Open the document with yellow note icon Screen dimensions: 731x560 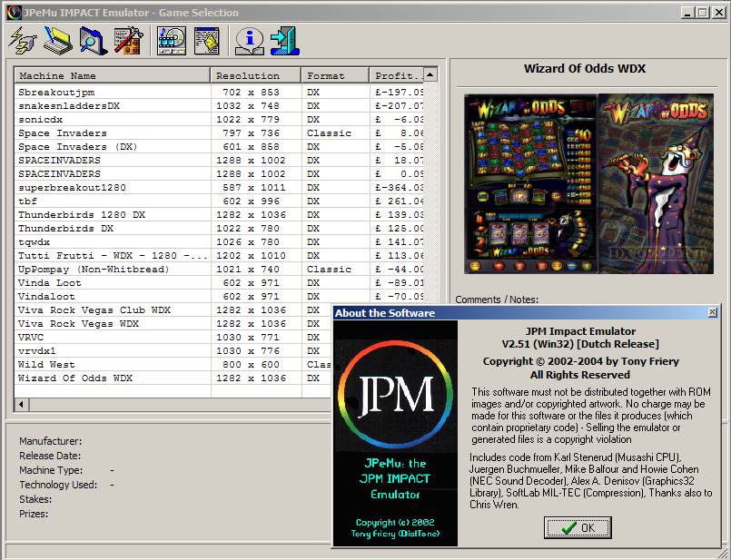(207, 41)
